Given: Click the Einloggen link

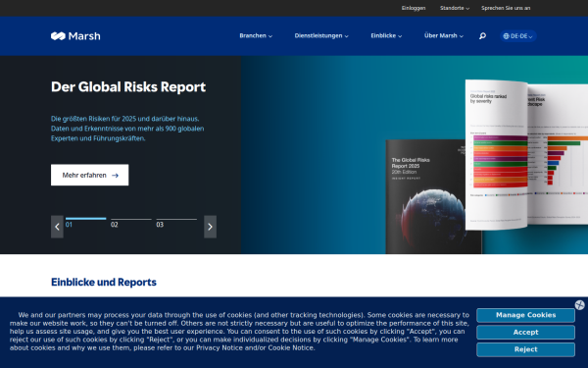Looking at the screenshot, I should (414, 8).
